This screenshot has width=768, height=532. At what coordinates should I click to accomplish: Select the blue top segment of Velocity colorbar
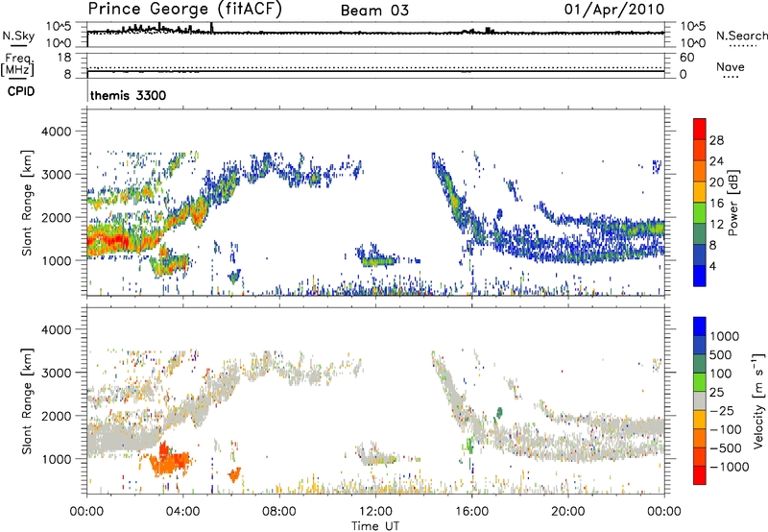click(700, 326)
